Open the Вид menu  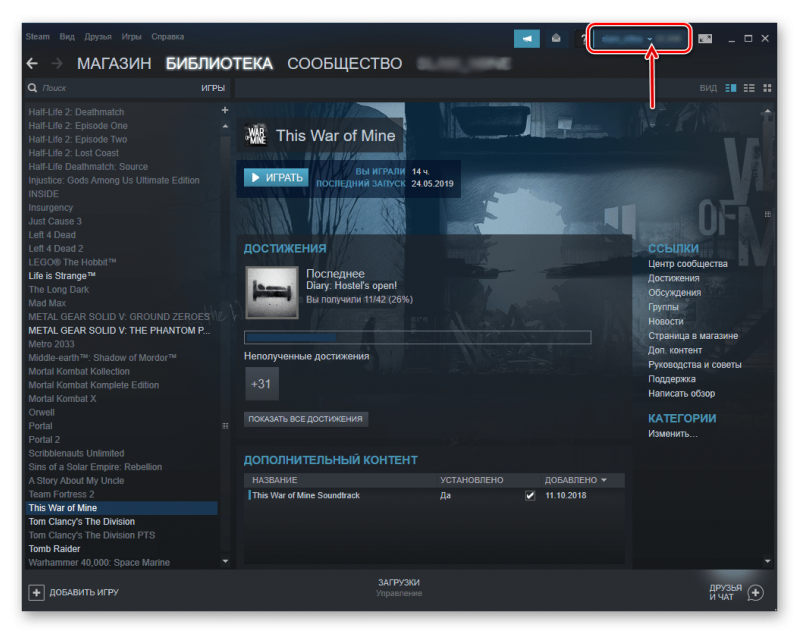tap(67, 37)
